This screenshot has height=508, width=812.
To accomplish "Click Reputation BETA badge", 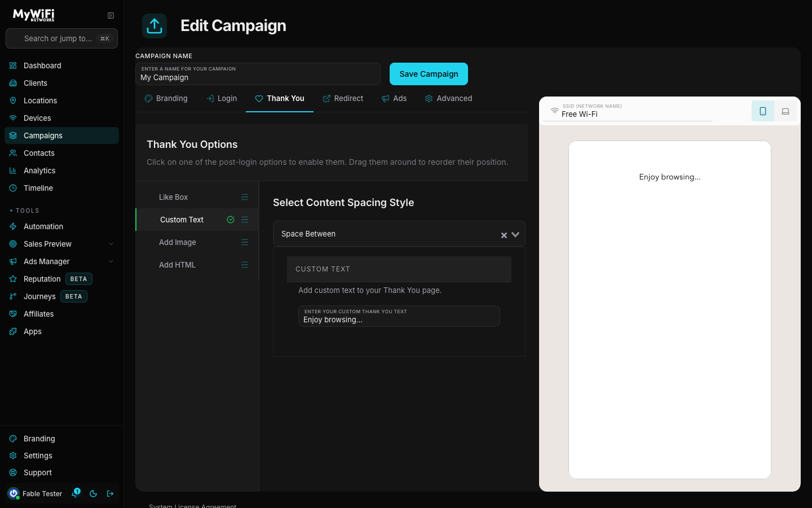I will (78, 279).
